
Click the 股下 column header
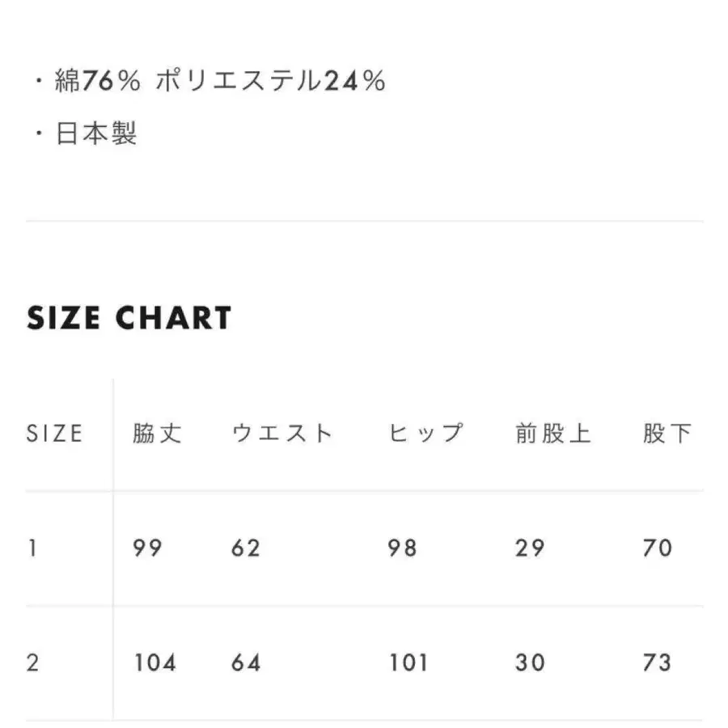pyautogui.click(x=667, y=434)
